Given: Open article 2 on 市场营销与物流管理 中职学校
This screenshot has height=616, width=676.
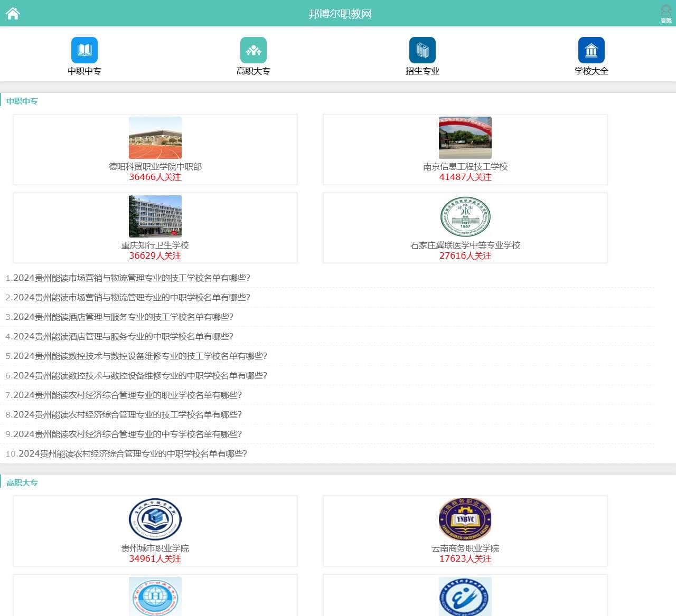Looking at the screenshot, I should pyautogui.click(x=132, y=298).
